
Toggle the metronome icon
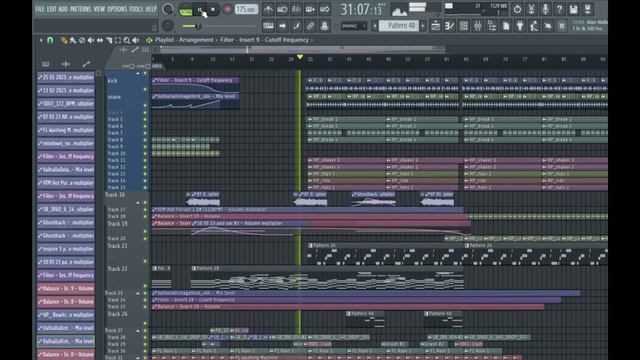point(268,9)
